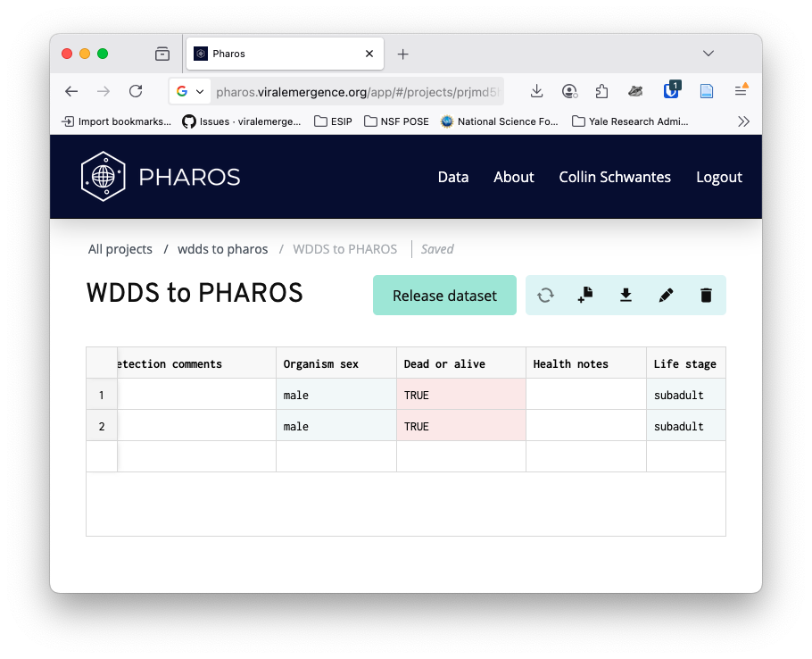The width and height of the screenshot is (812, 659).
Task: Edit the dataset name with the pencil icon
Action: (x=666, y=295)
